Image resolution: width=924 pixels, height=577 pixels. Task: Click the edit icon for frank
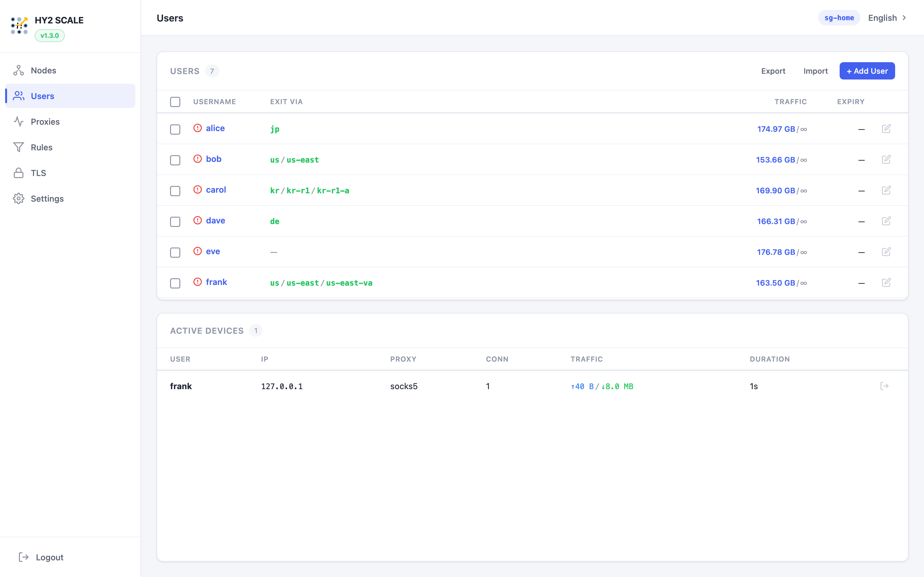tap(886, 282)
